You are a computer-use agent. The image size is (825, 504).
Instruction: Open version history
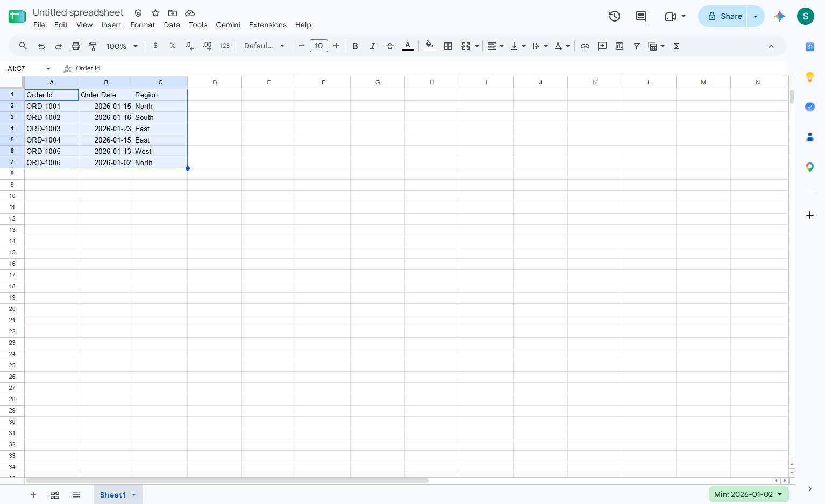point(615,16)
